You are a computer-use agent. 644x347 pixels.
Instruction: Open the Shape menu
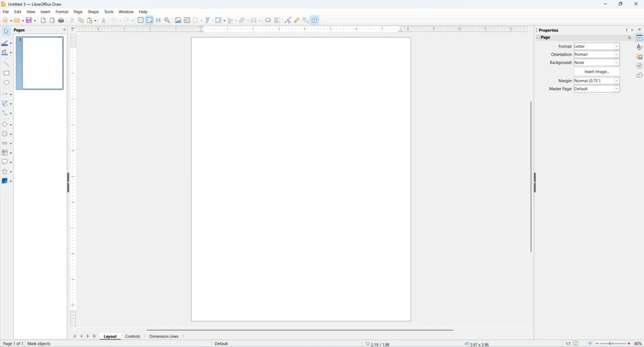pyautogui.click(x=93, y=12)
